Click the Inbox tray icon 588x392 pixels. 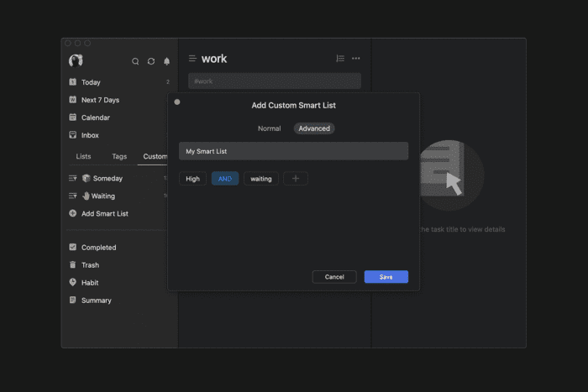click(x=73, y=134)
